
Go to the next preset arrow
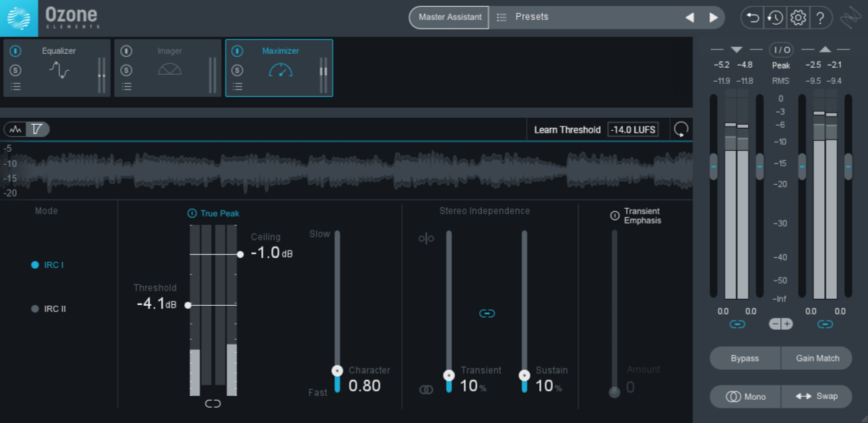click(713, 18)
